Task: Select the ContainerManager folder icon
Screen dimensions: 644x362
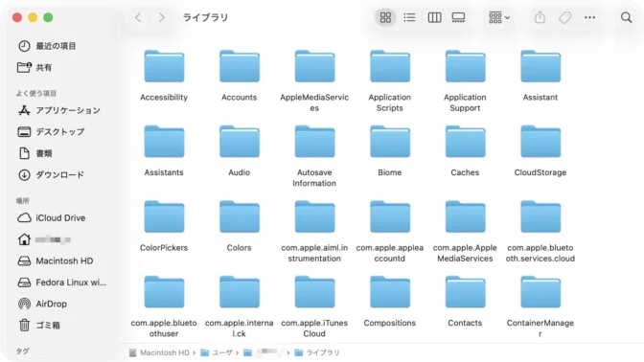Action: point(540,292)
